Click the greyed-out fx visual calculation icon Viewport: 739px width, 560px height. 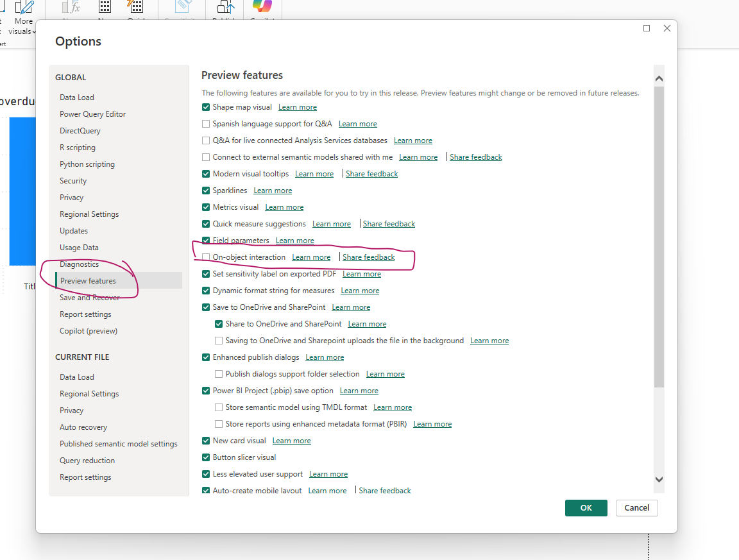click(x=72, y=6)
